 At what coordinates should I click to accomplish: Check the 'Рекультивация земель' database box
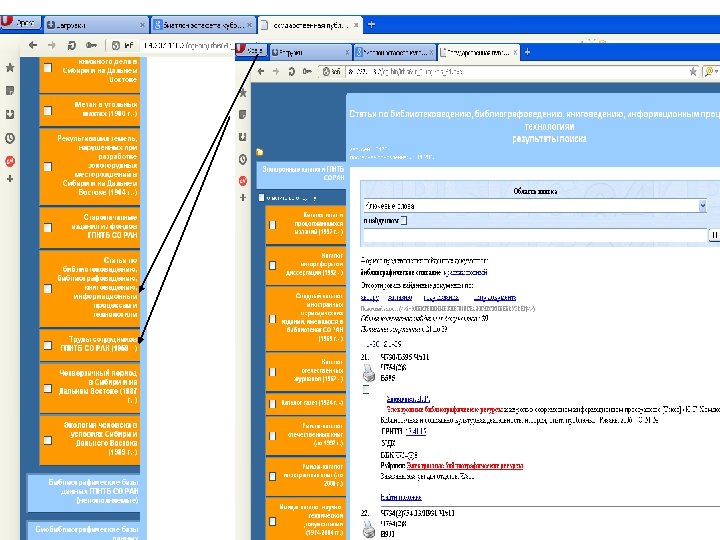(x=48, y=166)
